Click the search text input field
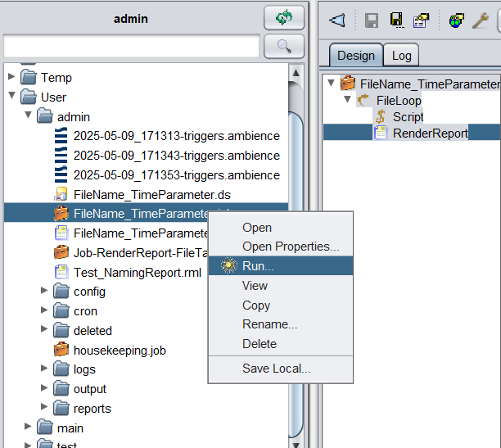Image resolution: width=501 pixels, height=448 pixels. (131, 46)
